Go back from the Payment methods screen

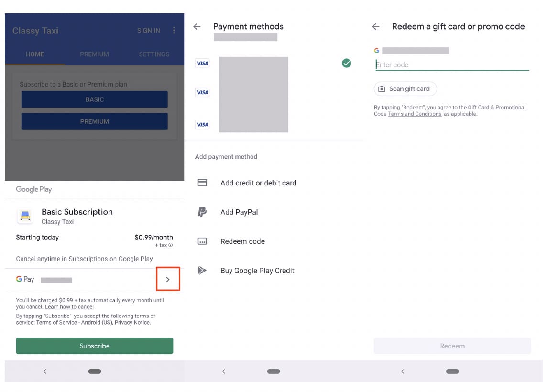(x=197, y=27)
